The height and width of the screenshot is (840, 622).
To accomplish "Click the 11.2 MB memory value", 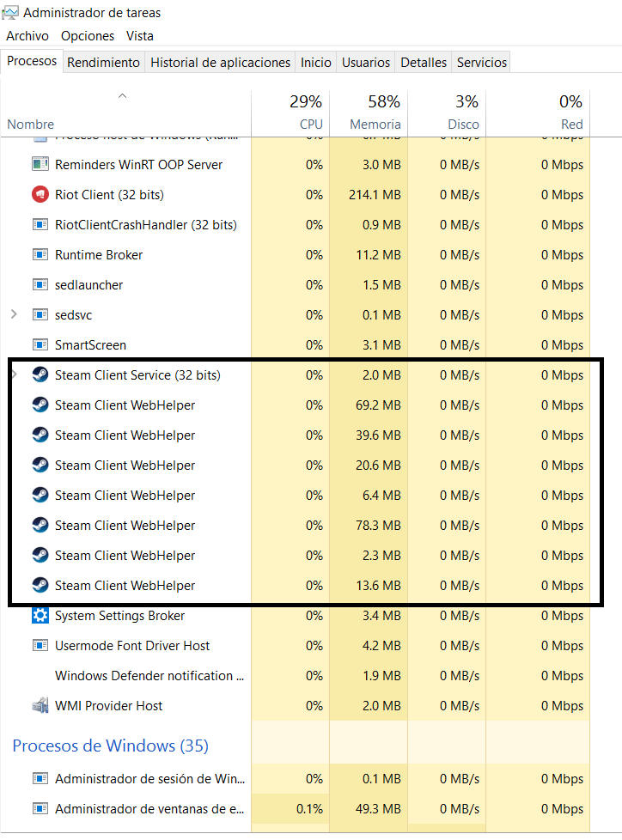I will (x=379, y=254).
